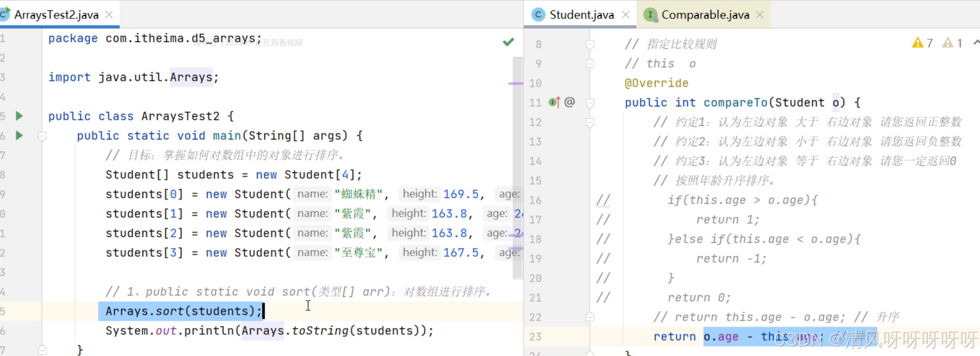Click the purple stripe mark beside the import line

click(515, 83)
